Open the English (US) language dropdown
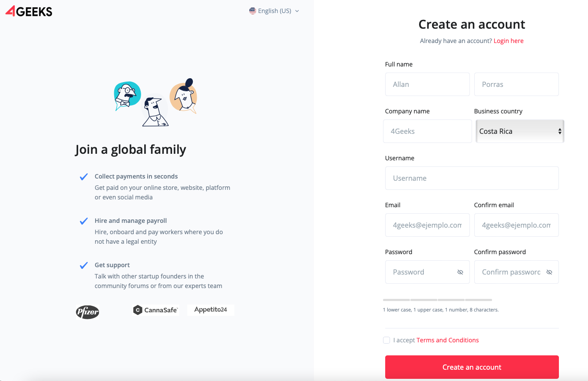The width and height of the screenshot is (588, 381). click(x=274, y=10)
